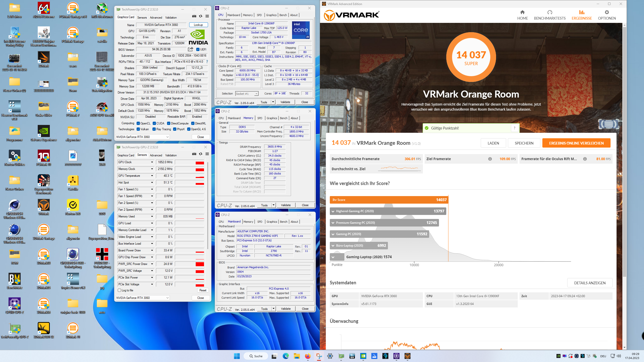
Task: Click camera icon in GPU-Z Sensors window
Action: [194, 154]
